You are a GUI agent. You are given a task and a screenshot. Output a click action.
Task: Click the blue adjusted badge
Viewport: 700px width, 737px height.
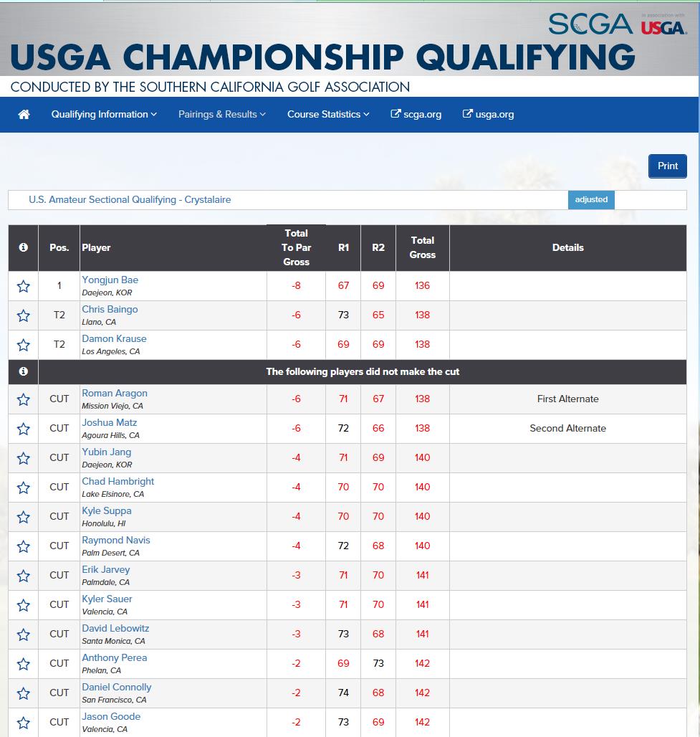591,200
